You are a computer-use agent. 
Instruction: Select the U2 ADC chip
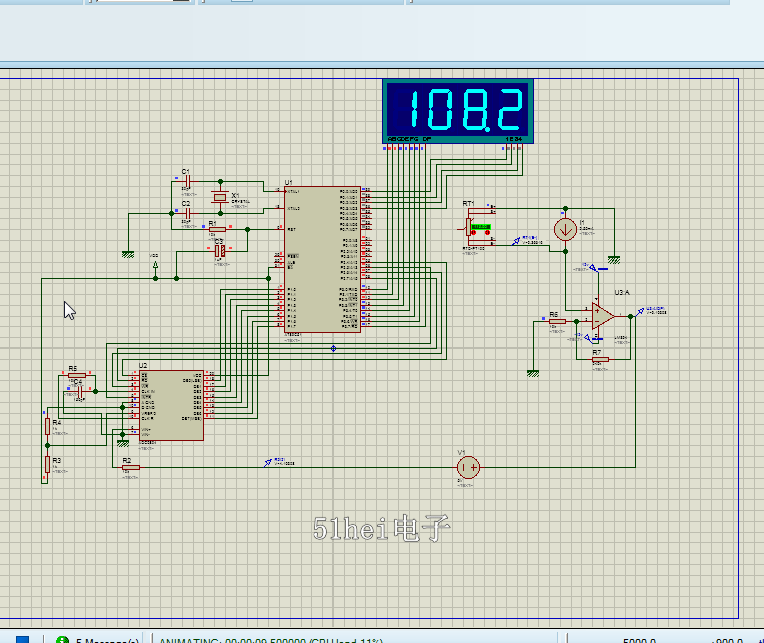(172, 405)
